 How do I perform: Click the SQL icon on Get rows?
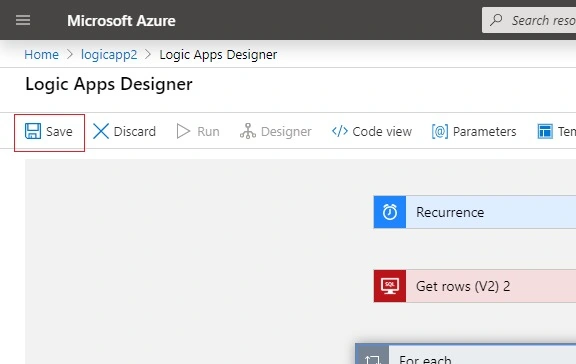[390, 286]
